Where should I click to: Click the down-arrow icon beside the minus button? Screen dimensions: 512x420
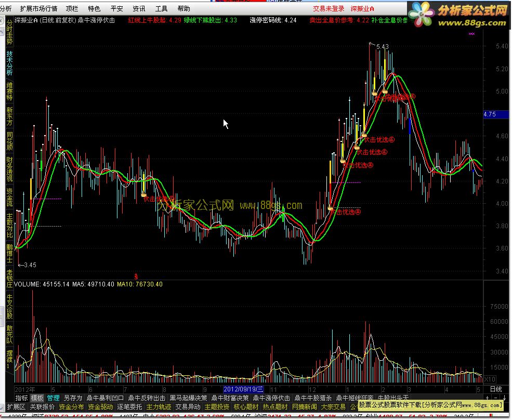pos(505,398)
